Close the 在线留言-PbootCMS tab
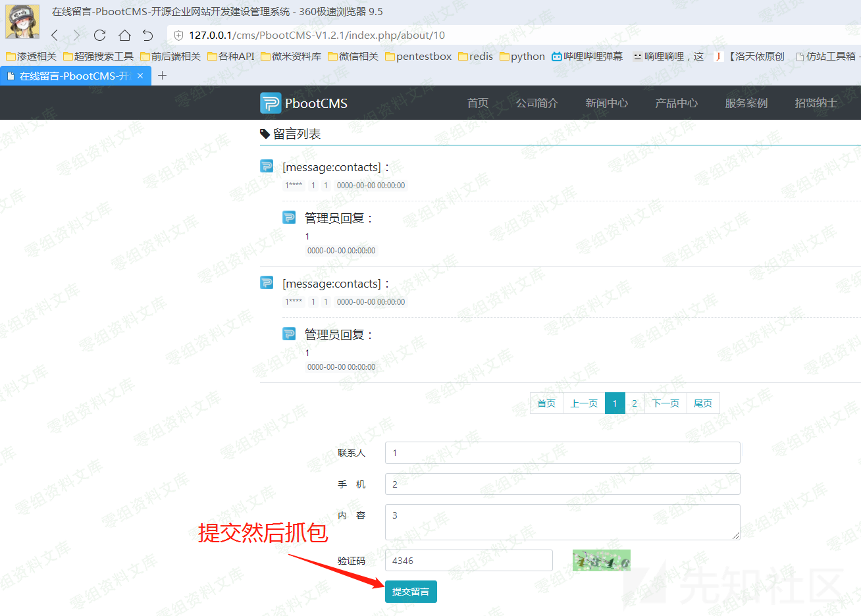This screenshot has height=616, width=861. pyautogui.click(x=140, y=76)
